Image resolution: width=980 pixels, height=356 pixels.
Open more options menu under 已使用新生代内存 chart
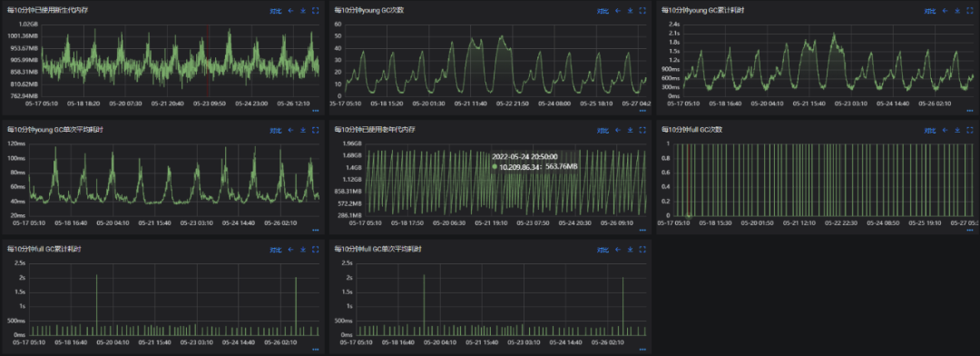pos(316,111)
